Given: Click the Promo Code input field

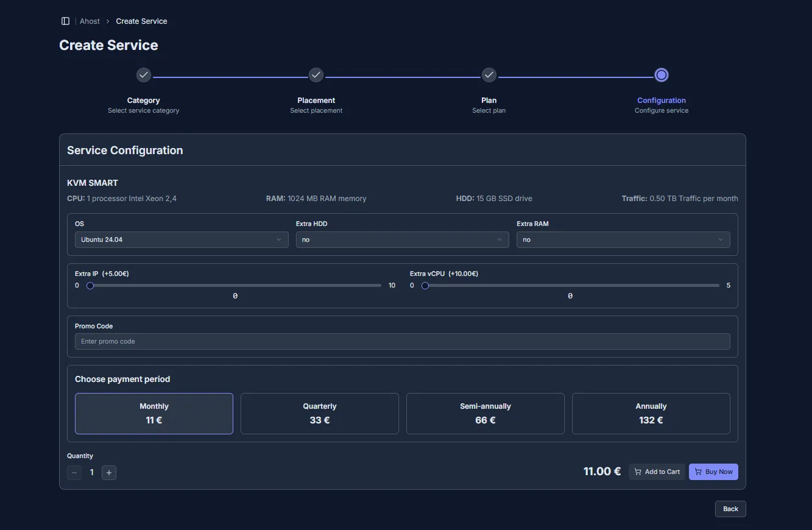Looking at the screenshot, I should (x=402, y=342).
